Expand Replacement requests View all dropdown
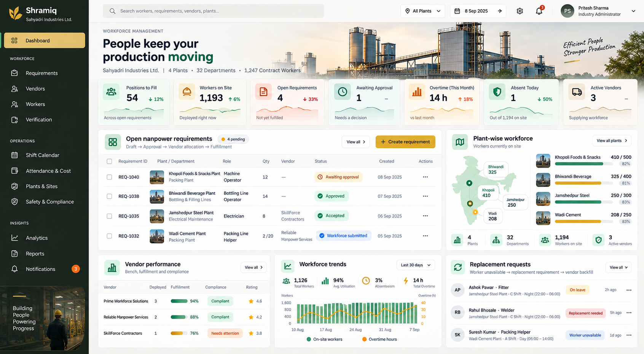Image resolution: width=644 pixels, height=354 pixels. click(618, 268)
